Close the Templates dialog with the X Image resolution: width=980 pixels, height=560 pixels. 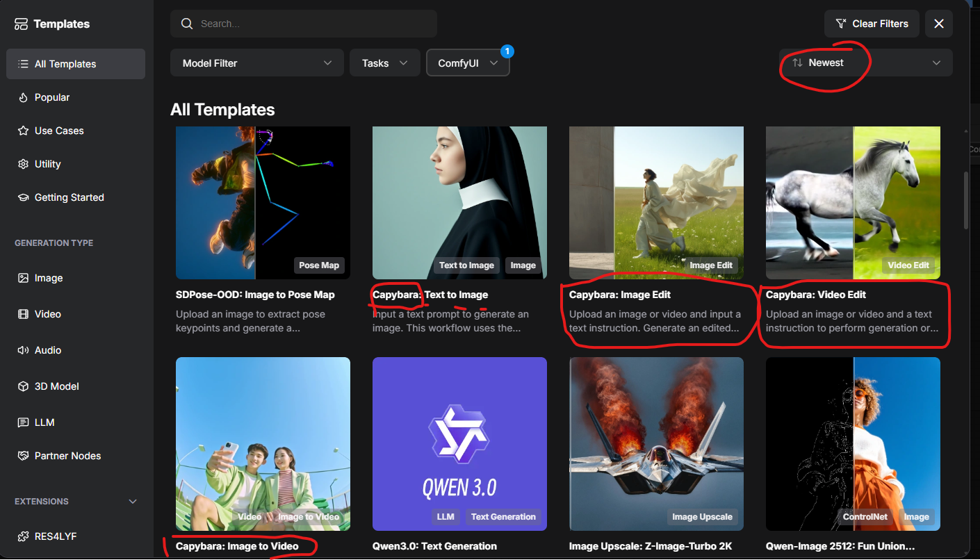939,24
